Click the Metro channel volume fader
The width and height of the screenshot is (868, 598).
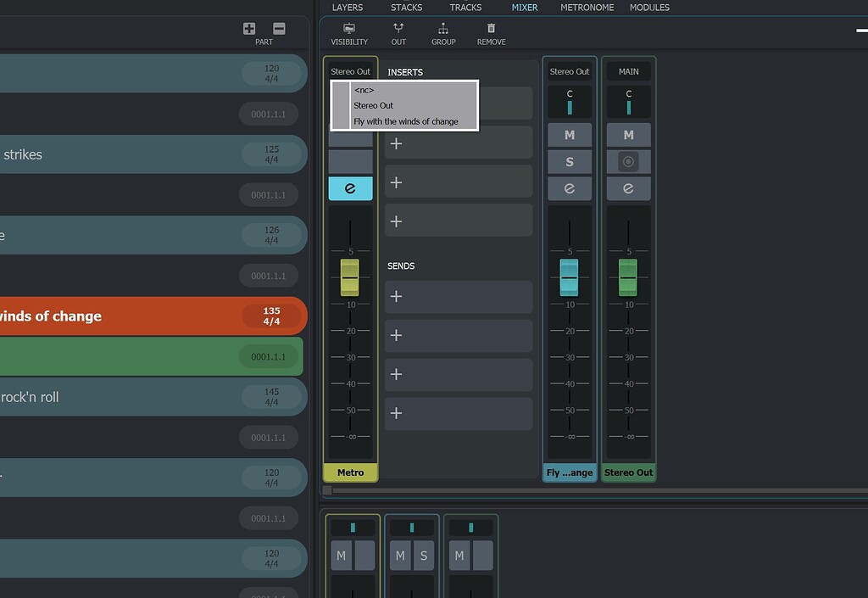click(350, 277)
